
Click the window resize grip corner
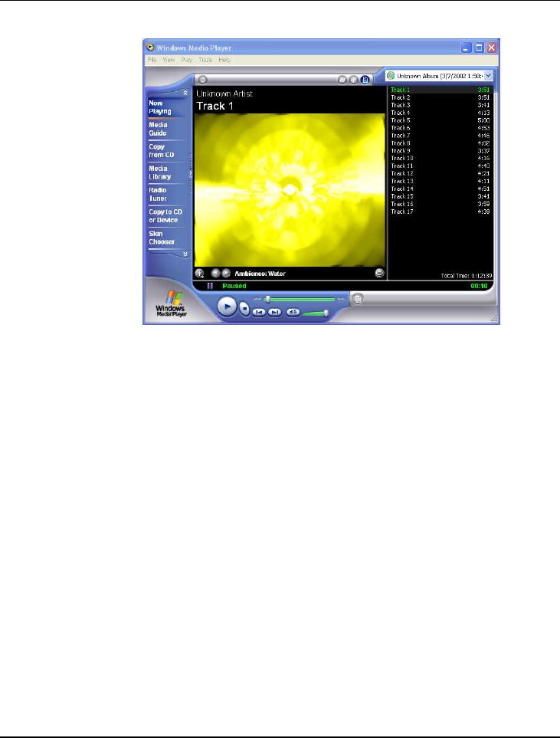pos(494,319)
